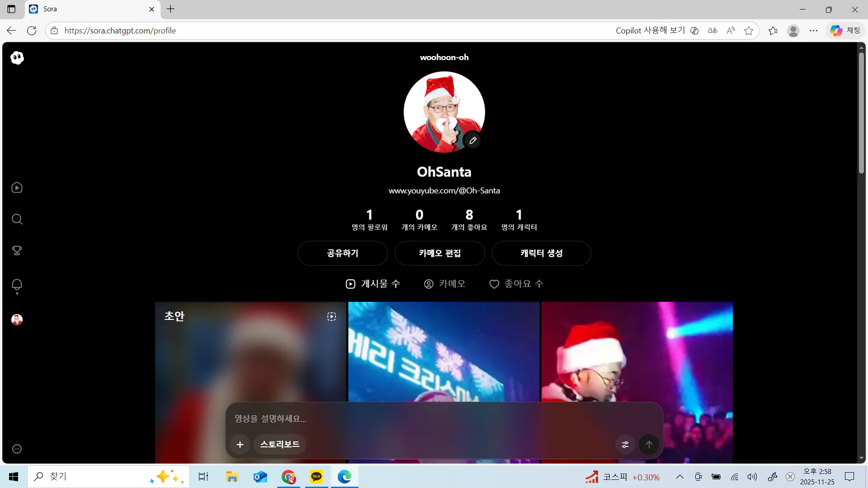Image resolution: width=868 pixels, height=488 pixels.
Task: Click the 캐릭터 생성 button
Action: (x=541, y=253)
